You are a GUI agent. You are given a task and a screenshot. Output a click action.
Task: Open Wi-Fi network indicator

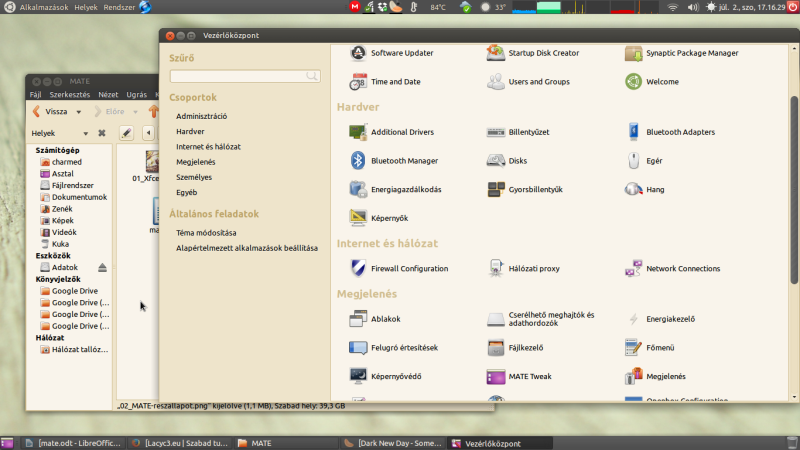pyautogui.click(x=672, y=7)
